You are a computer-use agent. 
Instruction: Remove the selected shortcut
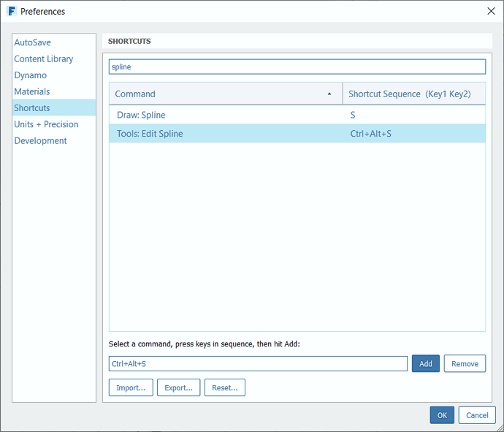[465, 363]
